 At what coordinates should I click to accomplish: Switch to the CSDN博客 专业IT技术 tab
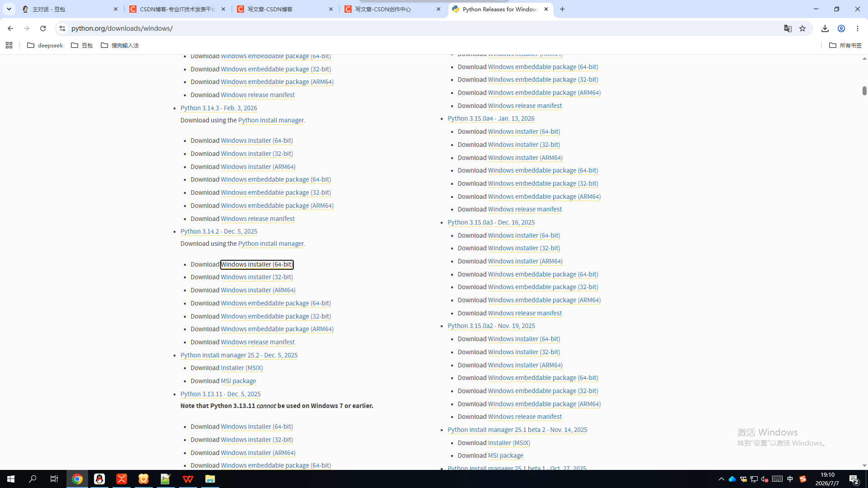pyautogui.click(x=177, y=9)
